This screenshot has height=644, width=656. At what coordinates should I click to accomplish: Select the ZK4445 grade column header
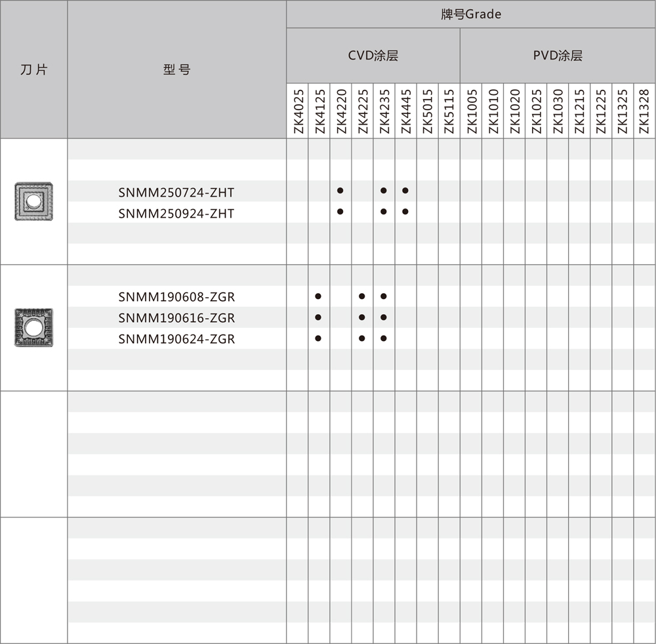pos(405,111)
